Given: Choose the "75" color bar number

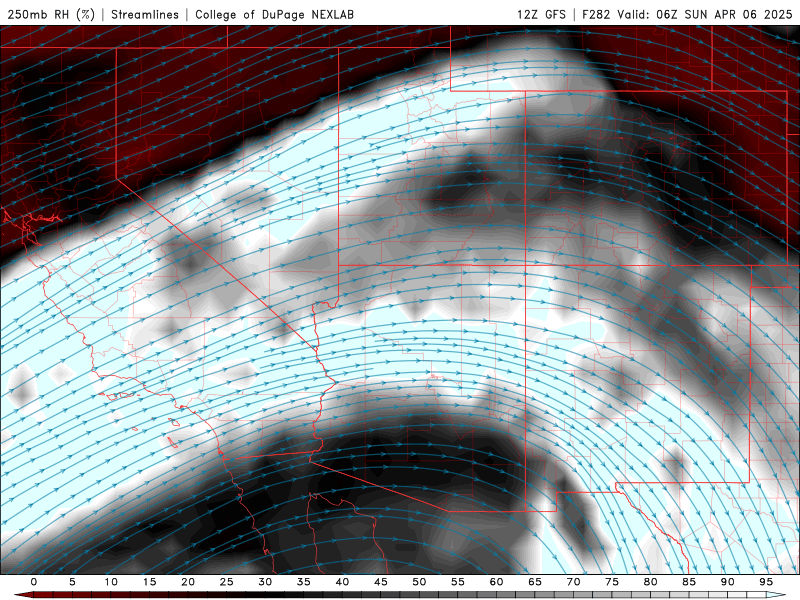Looking at the screenshot, I should point(612,582).
